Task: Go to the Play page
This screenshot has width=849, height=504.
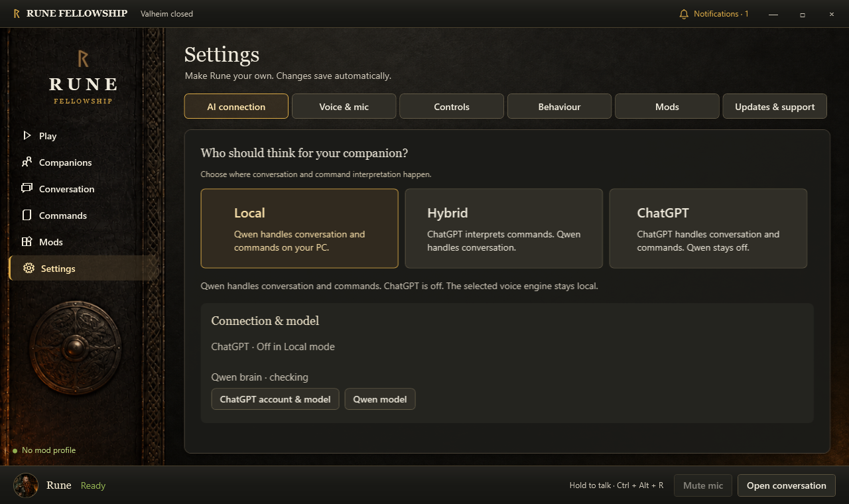Action: tap(83, 135)
